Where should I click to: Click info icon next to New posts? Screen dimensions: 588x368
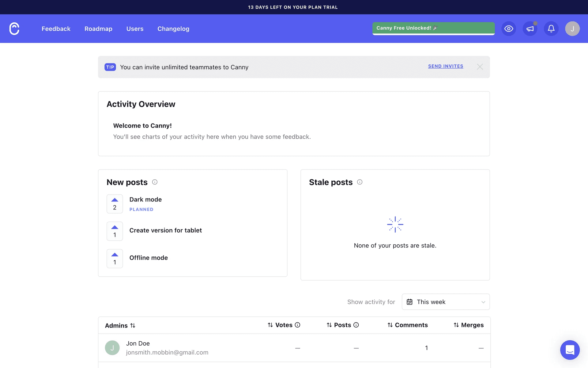tap(155, 182)
